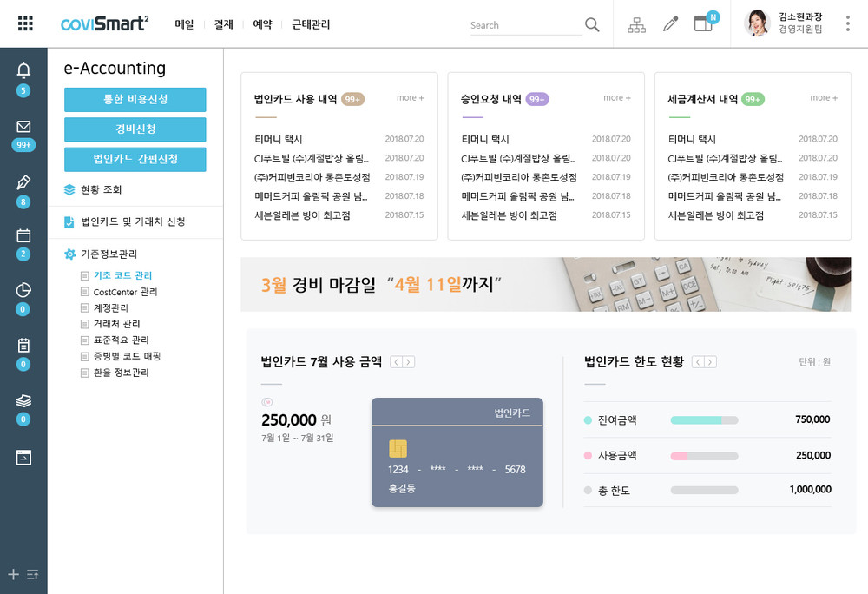Collapse the 기준정보관리 section
The image size is (868, 594).
tap(108, 254)
